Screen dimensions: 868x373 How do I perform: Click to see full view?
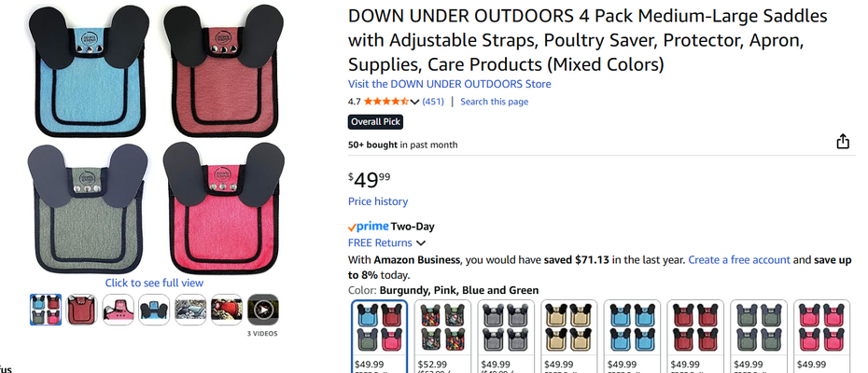(x=154, y=283)
